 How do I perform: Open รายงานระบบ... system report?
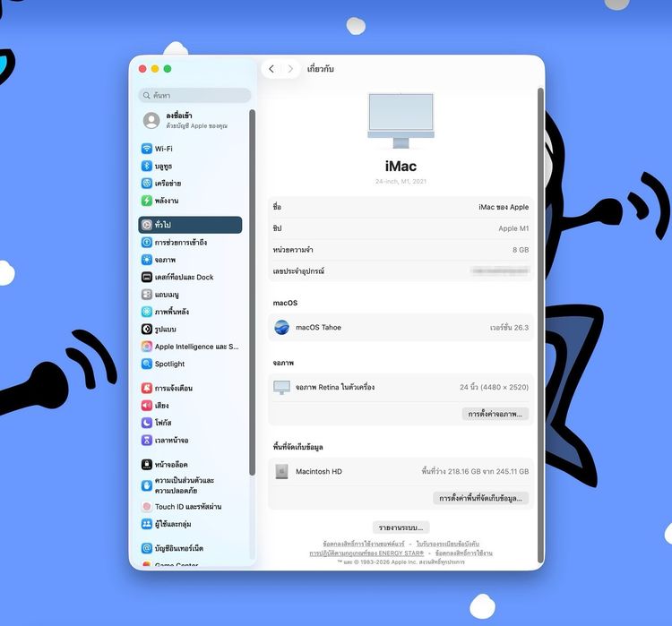coord(401,527)
